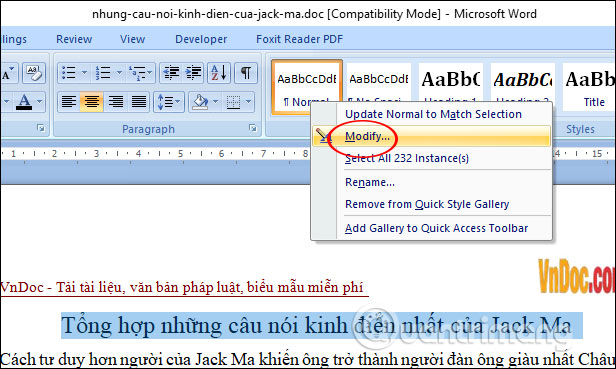Open the Paragraph dialog launcher

tap(253, 128)
